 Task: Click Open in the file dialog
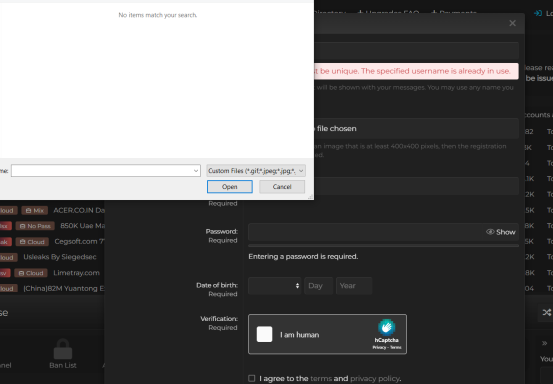(230, 187)
